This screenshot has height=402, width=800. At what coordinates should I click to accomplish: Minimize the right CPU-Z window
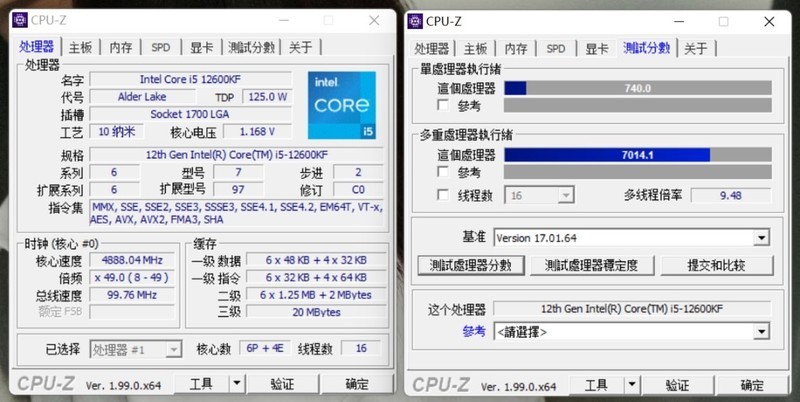point(679,21)
